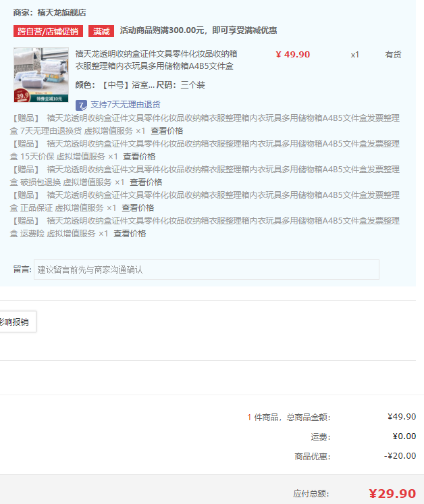Select the 1 件商品，总商品金额 label
The width and height of the screenshot is (424, 504).
coord(289,418)
